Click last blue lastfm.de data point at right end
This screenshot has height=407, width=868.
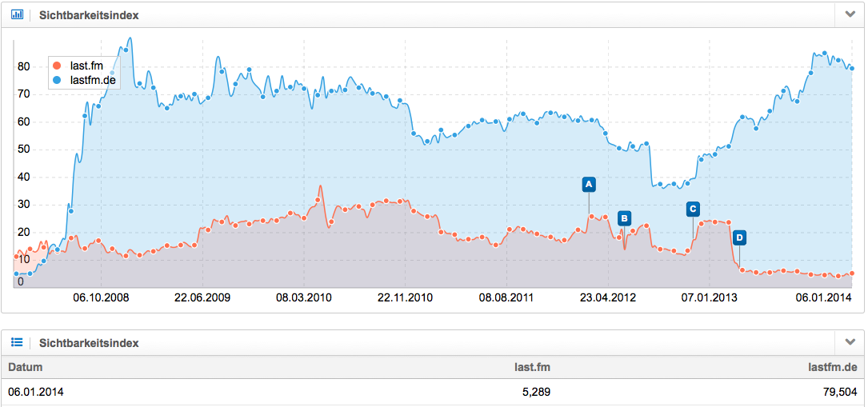(852, 69)
